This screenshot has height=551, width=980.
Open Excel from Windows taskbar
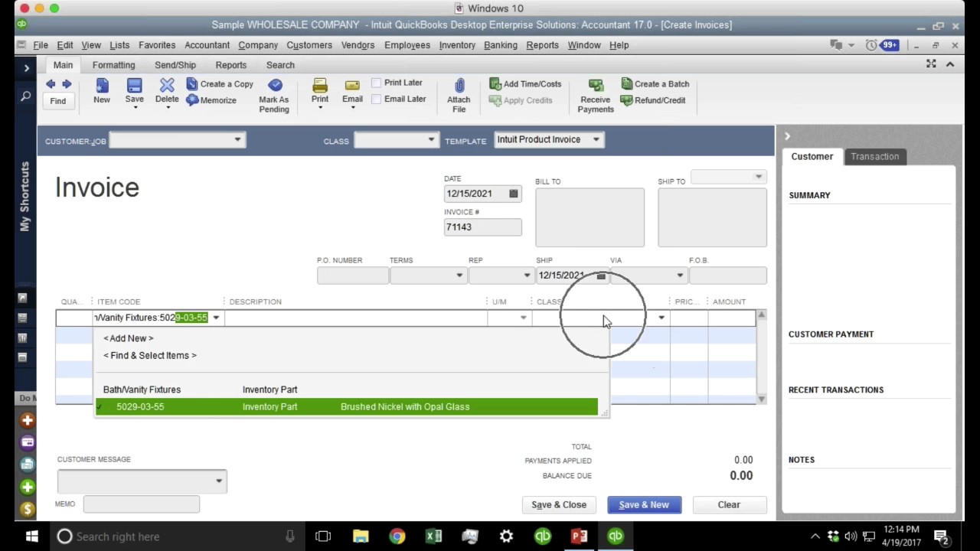(433, 536)
